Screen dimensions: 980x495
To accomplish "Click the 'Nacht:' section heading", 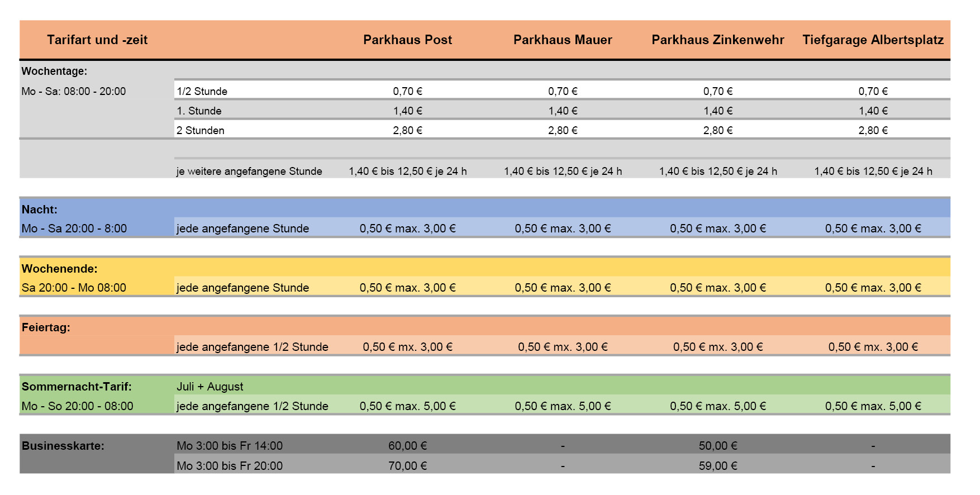I will [40, 210].
